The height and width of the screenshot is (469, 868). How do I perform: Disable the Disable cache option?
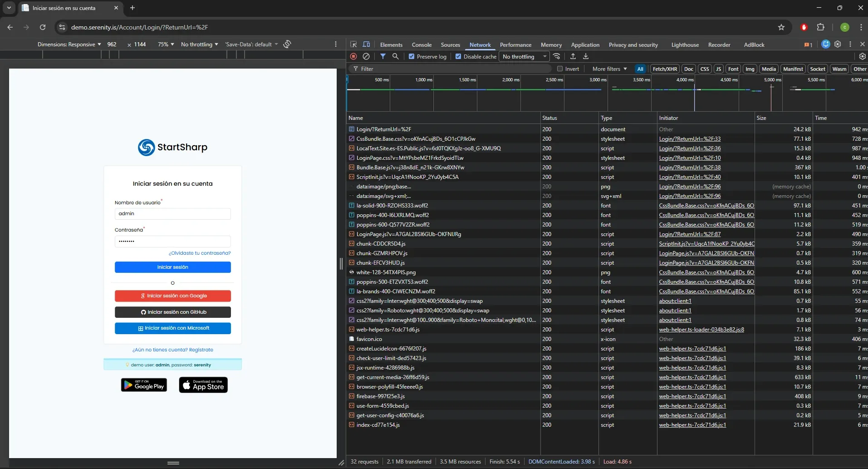[459, 56]
